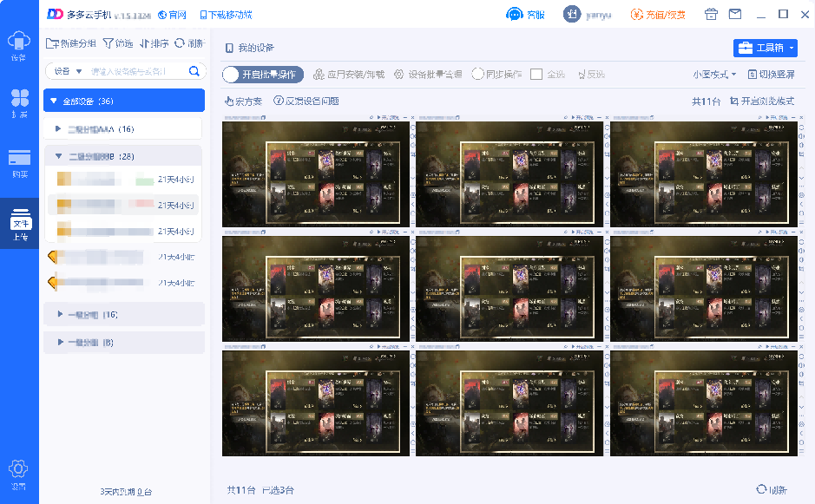Collapse the 全部设备 (36) tree node
Screen dimensions: 815x504
[53, 101]
